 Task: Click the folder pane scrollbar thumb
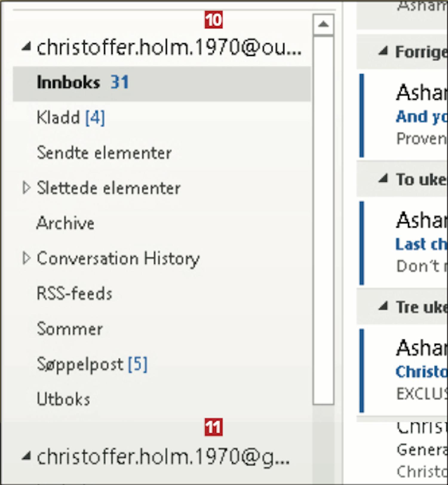coord(323,220)
